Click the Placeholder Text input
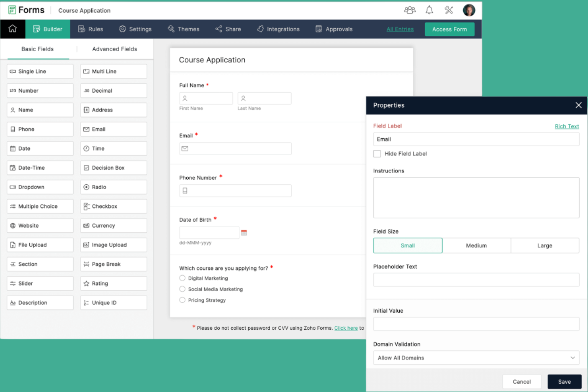 (x=476, y=280)
